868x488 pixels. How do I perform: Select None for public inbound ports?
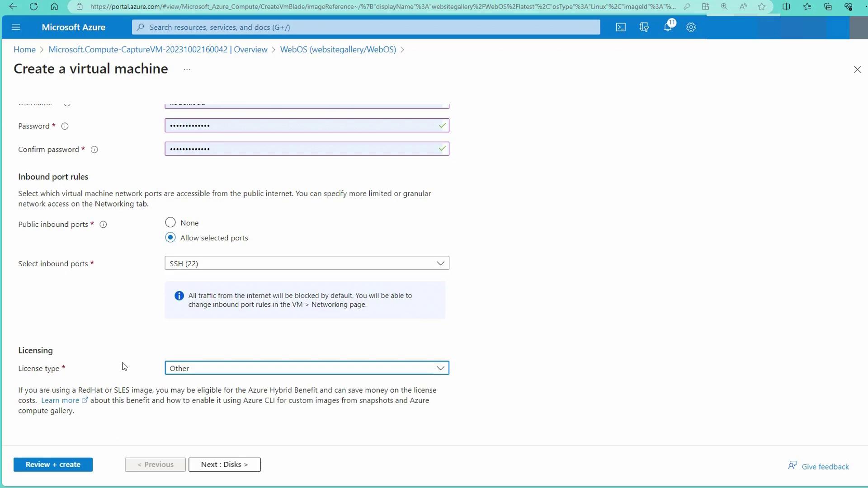(x=170, y=222)
